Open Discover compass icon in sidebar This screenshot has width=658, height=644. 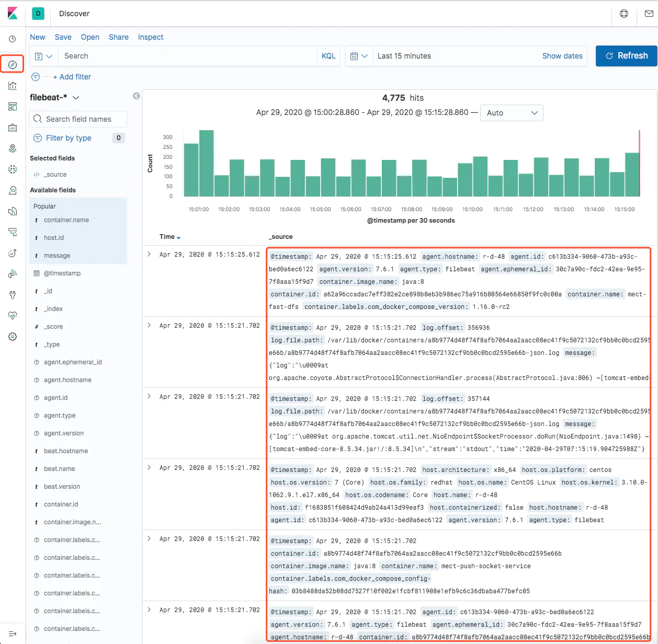click(x=13, y=65)
